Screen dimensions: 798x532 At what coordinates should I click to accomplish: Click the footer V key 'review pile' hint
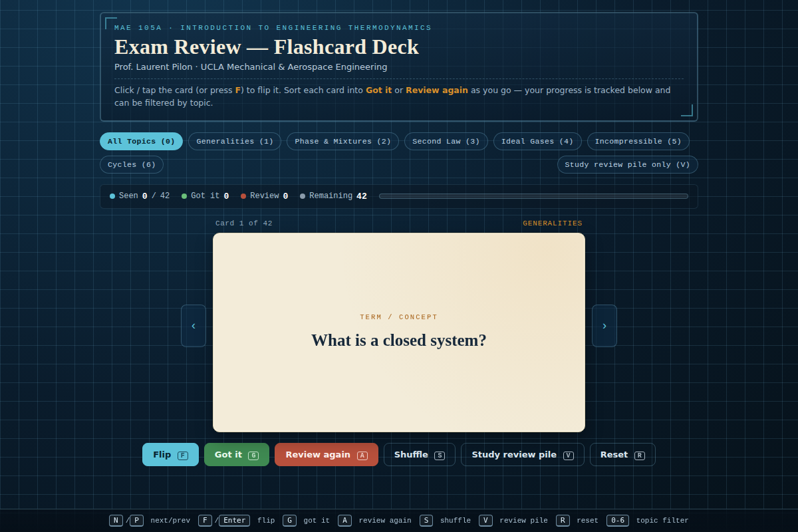[485, 521]
